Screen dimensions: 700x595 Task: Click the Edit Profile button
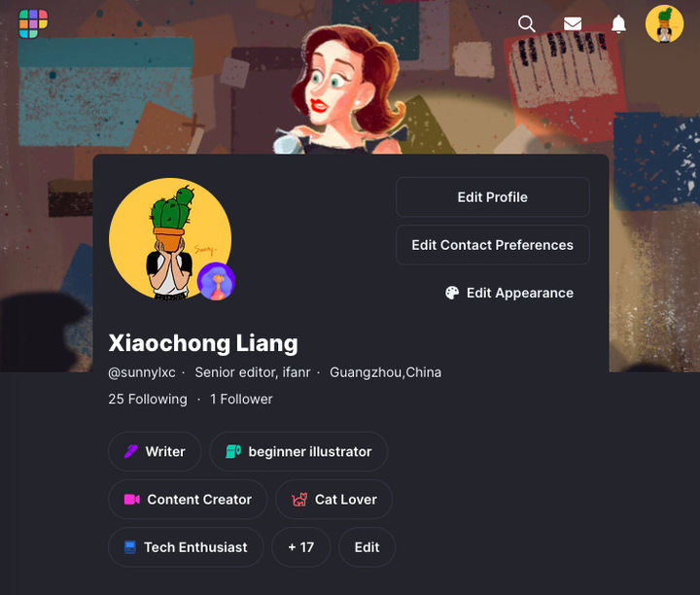coord(492,196)
